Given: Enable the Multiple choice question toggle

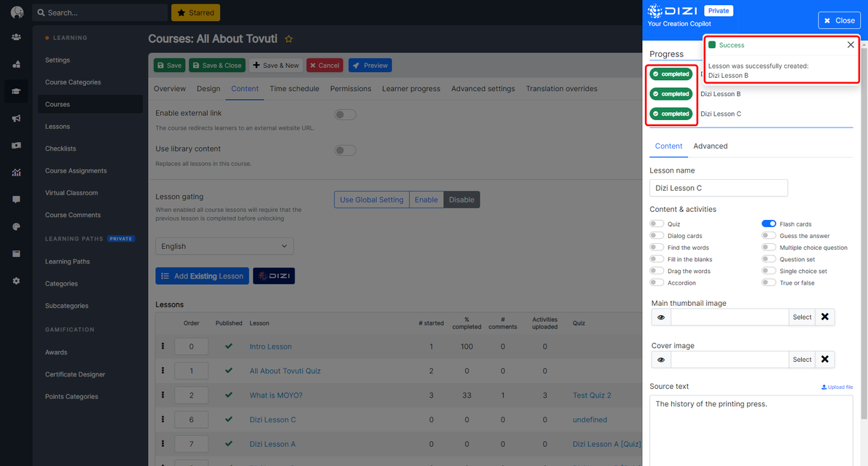Looking at the screenshot, I should [769, 247].
